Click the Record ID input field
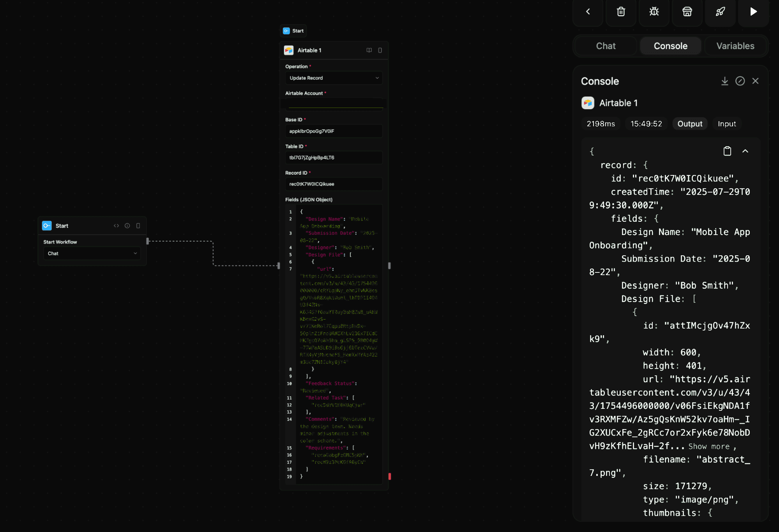The image size is (779, 532). (x=334, y=184)
